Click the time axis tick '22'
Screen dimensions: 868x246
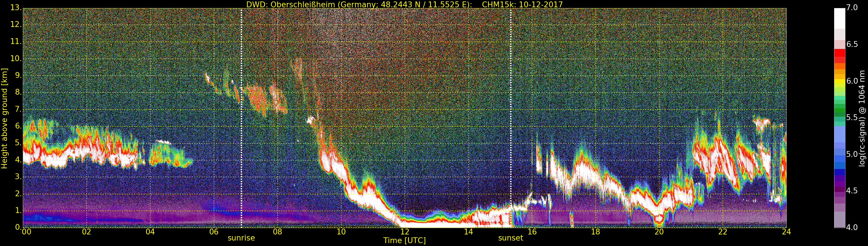click(723, 232)
